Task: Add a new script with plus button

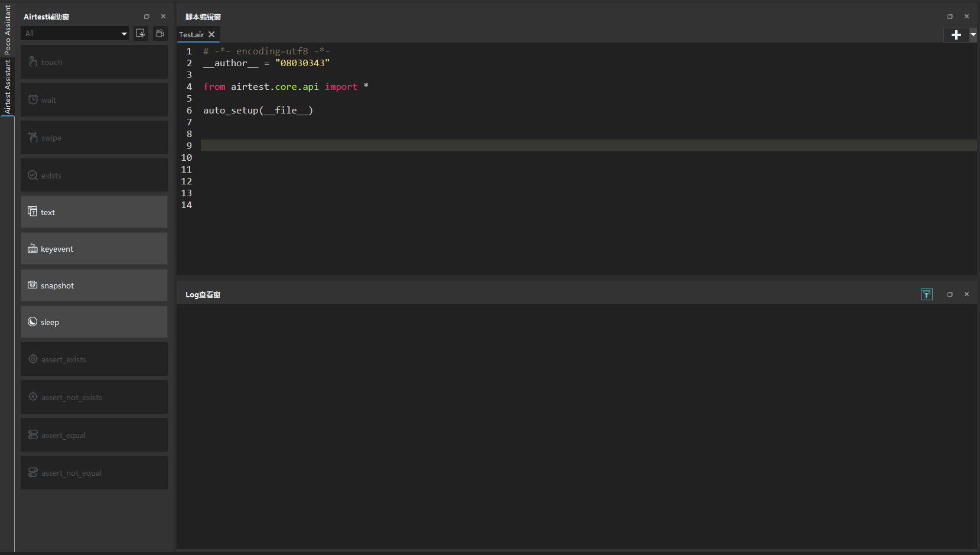Action: (956, 35)
